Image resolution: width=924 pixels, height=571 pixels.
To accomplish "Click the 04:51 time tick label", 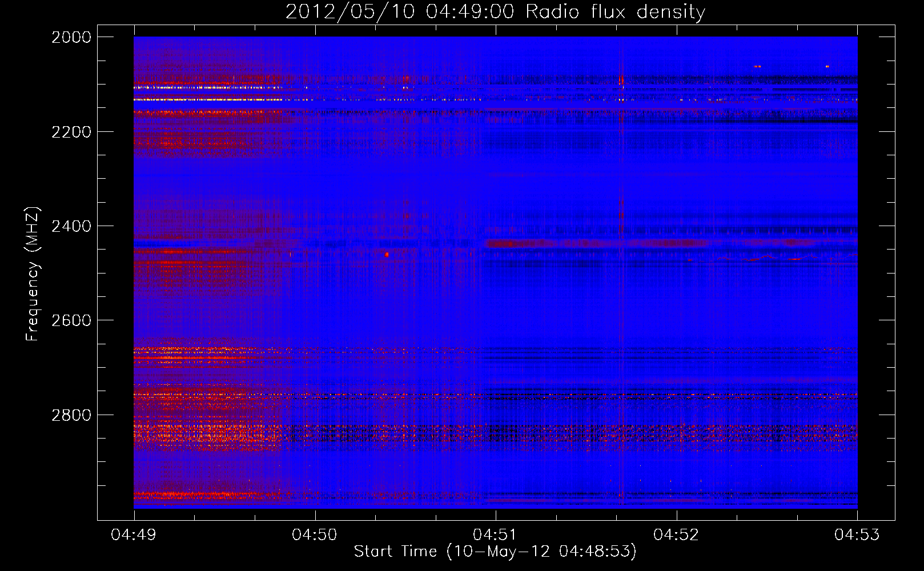I will tap(496, 535).
